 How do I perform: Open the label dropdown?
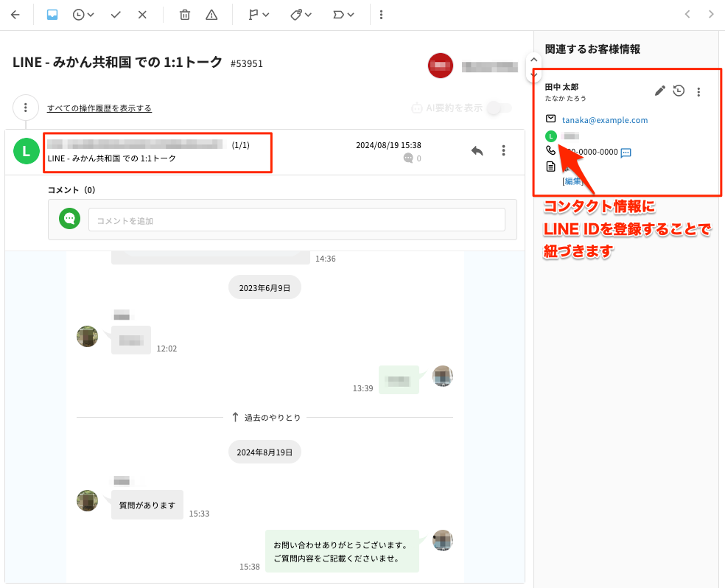pos(343,15)
